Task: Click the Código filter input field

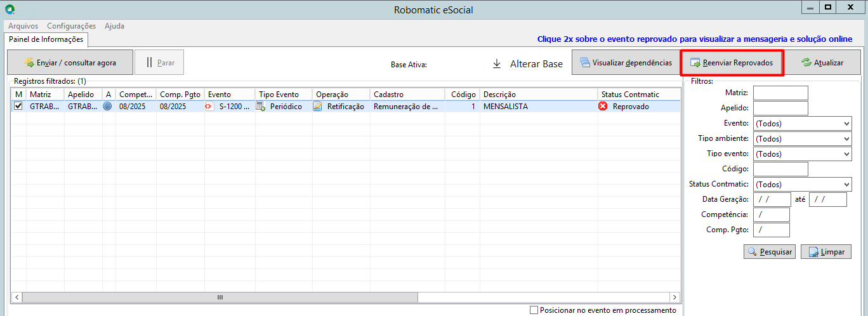Action: [780, 169]
